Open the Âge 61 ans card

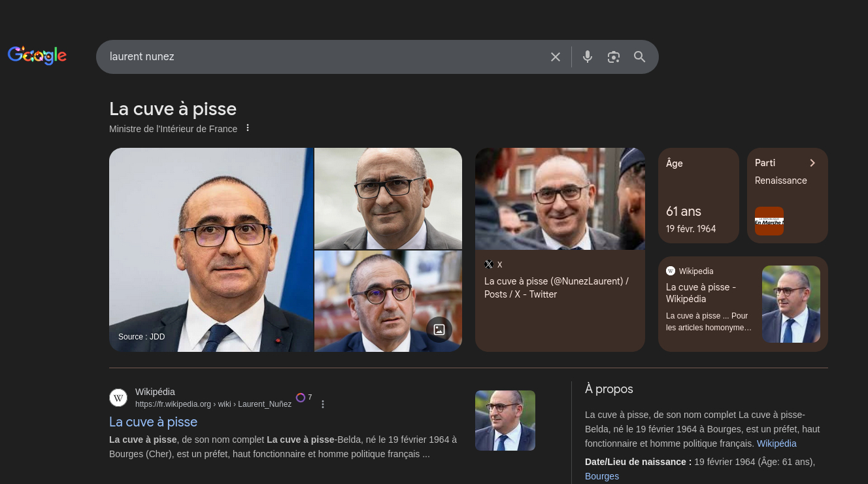click(698, 196)
